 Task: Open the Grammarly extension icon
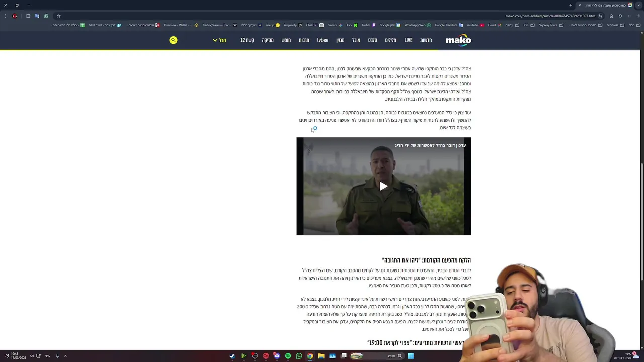46,16
